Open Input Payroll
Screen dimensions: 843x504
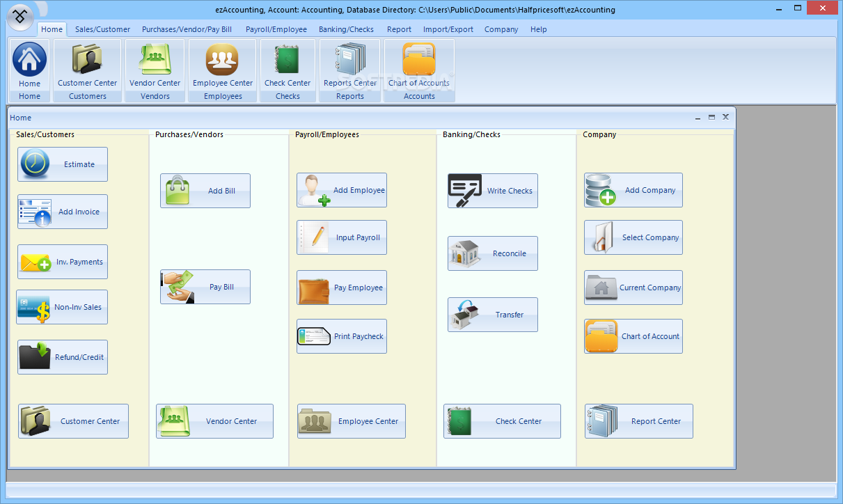(x=342, y=237)
